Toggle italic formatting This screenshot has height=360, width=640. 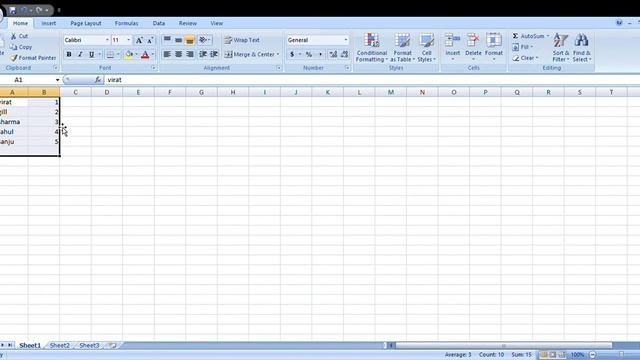[80, 54]
